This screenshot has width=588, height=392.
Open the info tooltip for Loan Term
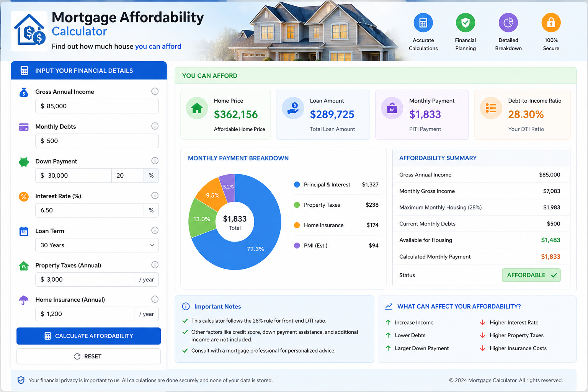pyautogui.click(x=155, y=230)
